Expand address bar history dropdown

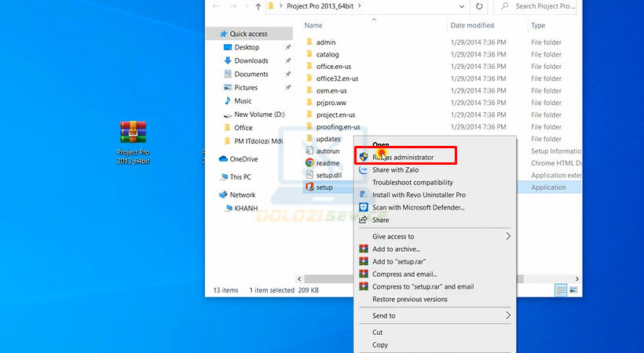[462, 6]
